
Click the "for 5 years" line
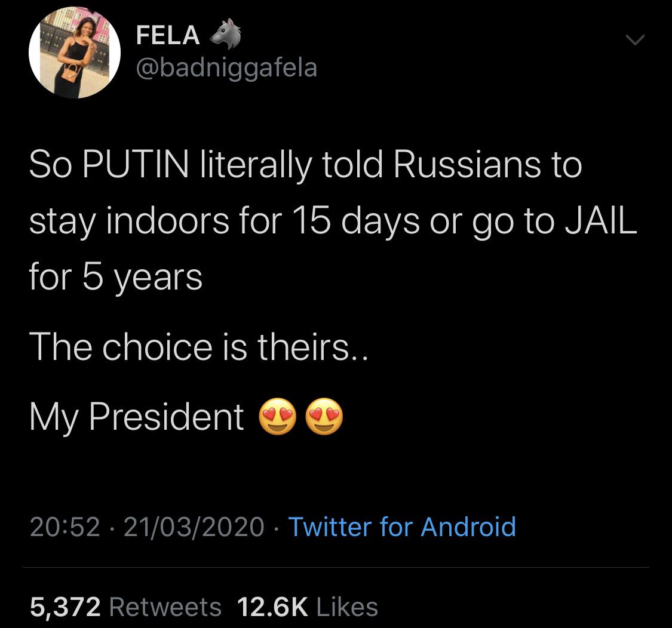pos(116,276)
